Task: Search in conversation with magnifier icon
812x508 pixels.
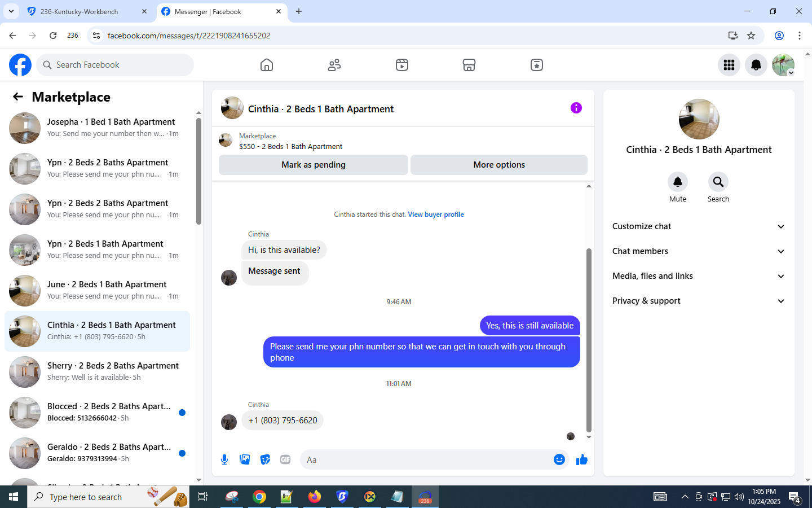Action: [718, 182]
